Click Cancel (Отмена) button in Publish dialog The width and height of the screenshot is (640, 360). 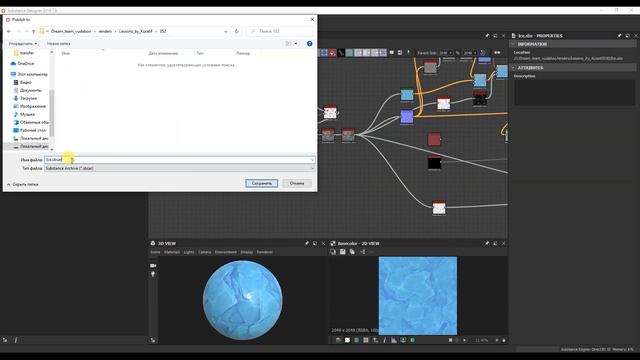click(x=297, y=183)
